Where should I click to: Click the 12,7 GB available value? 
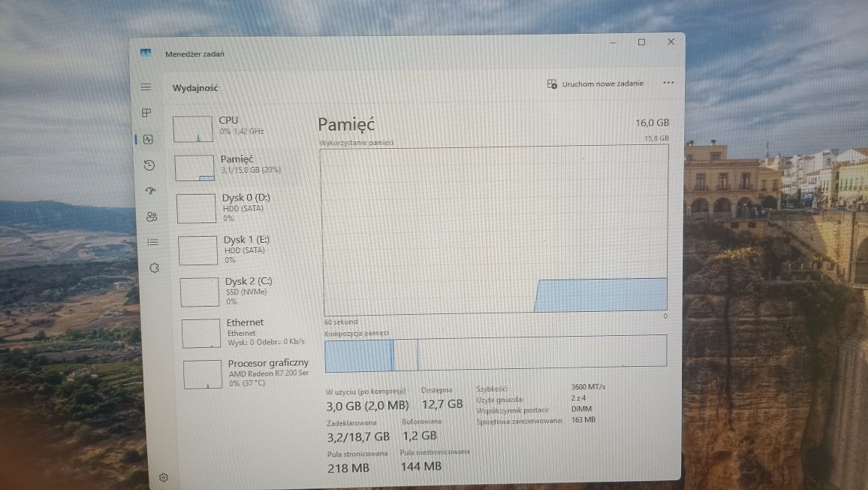pos(442,404)
